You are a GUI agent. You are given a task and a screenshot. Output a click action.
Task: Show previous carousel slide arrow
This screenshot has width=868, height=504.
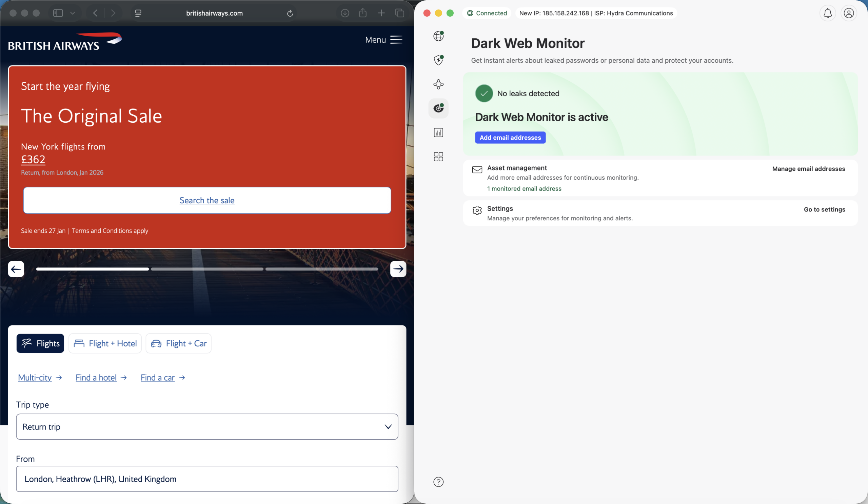click(16, 269)
